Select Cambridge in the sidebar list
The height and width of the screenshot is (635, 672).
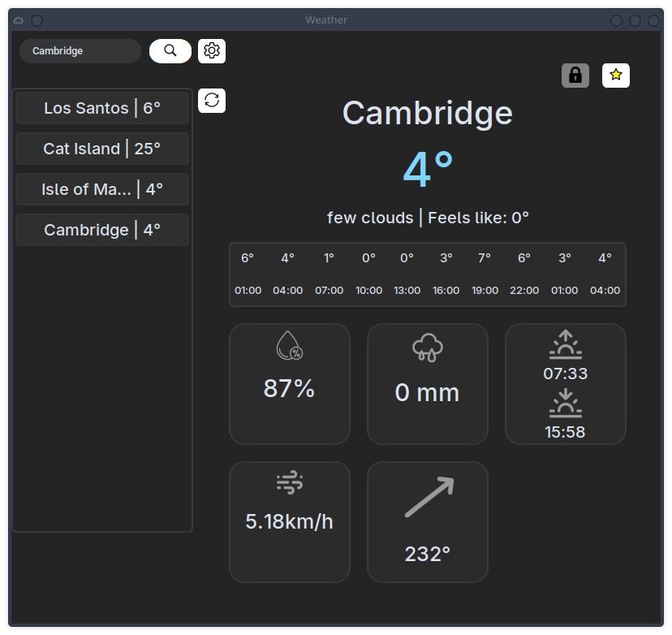[x=101, y=229]
